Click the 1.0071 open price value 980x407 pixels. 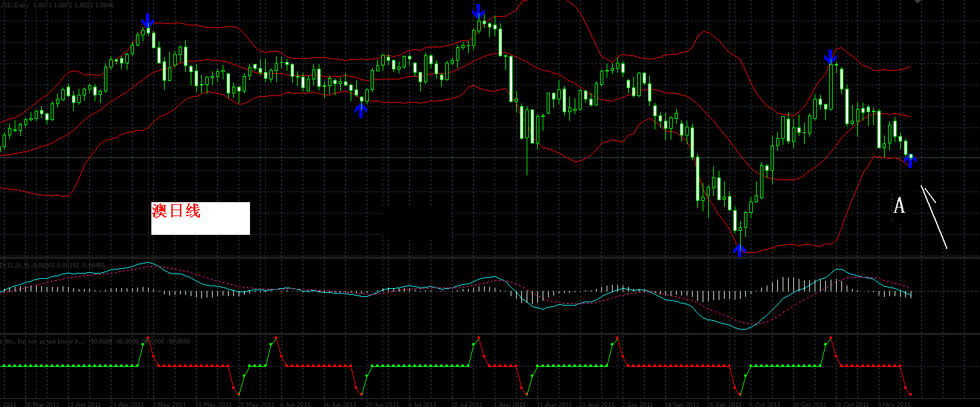pyautogui.click(x=44, y=5)
